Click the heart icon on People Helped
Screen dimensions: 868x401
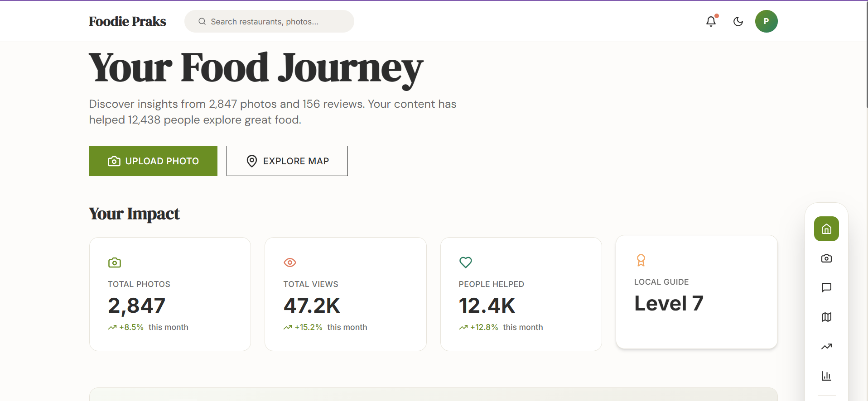[x=466, y=263]
